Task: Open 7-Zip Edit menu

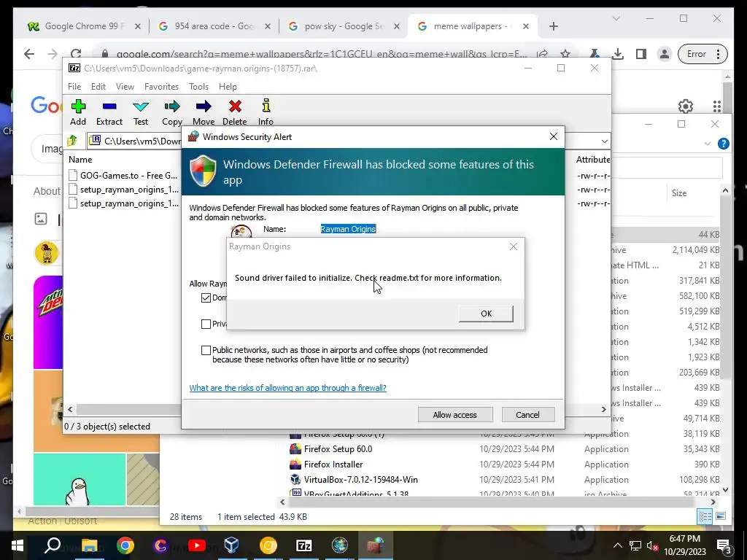Action: (98, 87)
